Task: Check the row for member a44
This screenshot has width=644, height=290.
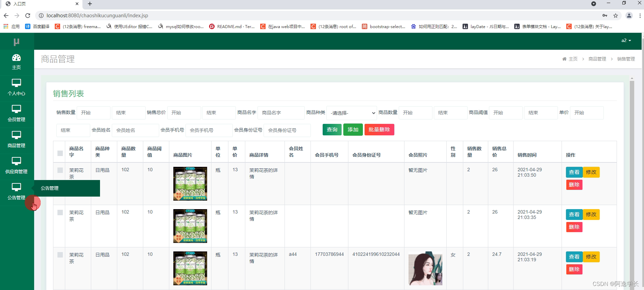Action: (x=60, y=255)
